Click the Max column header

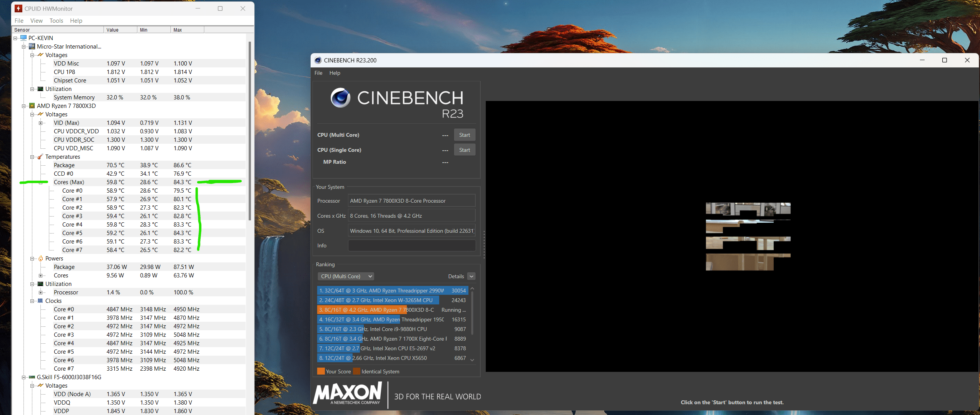coord(187,30)
